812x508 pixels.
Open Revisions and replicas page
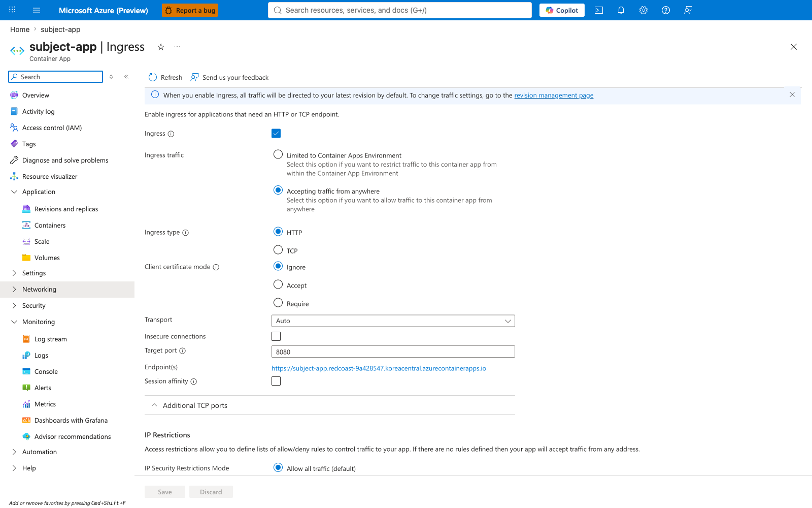(66, 209)
